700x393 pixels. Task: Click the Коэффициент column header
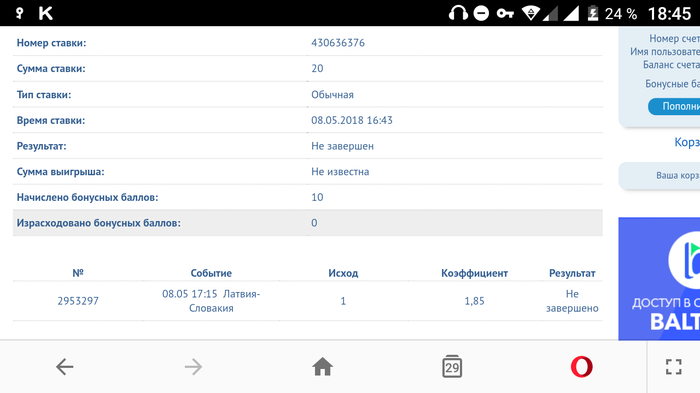[474, 273]
